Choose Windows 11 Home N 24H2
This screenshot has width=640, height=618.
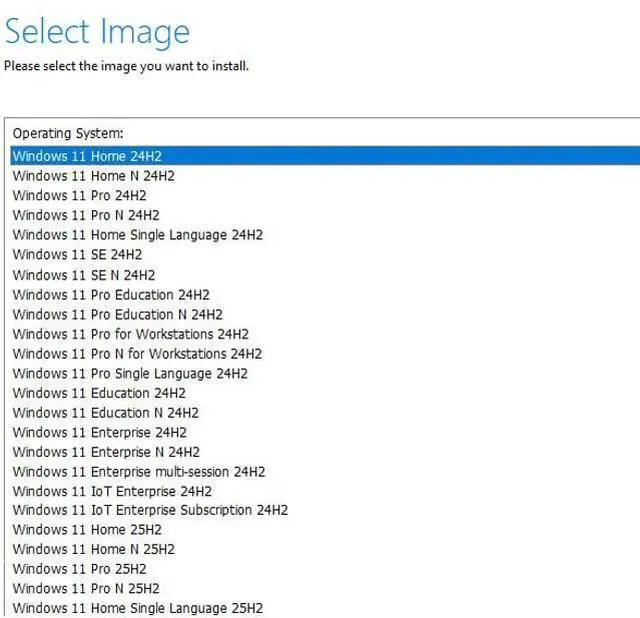[x=93, y=176]
